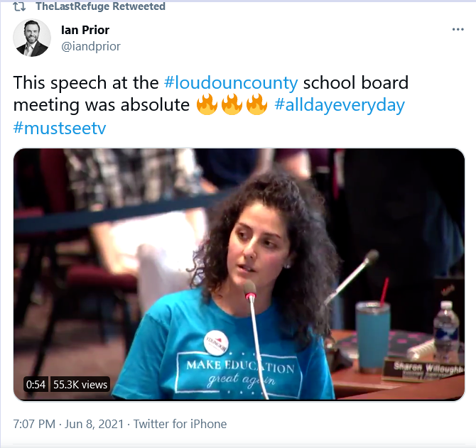Viewport: 476px width, 448px height.
Task: Click the tweet text 'This speech at the'
Action: [x=86, y=83]
